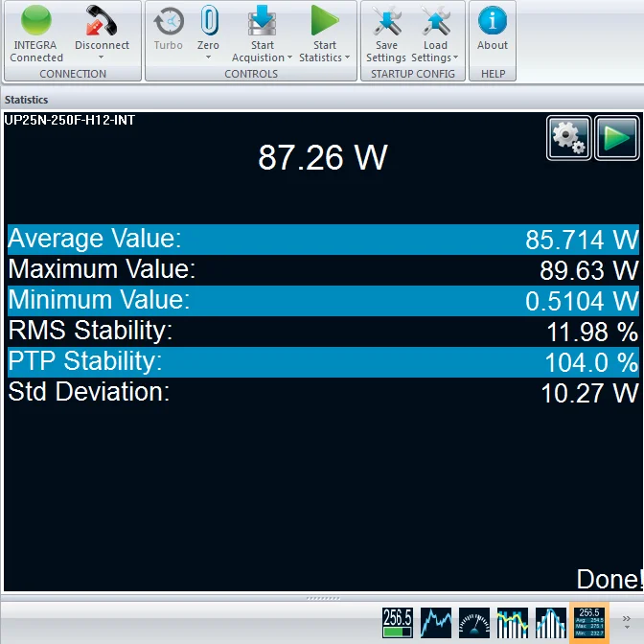Expand the Load Settings dropdown arrow
644x644 pixels.
pyautogui.click(x=455, y=57)
